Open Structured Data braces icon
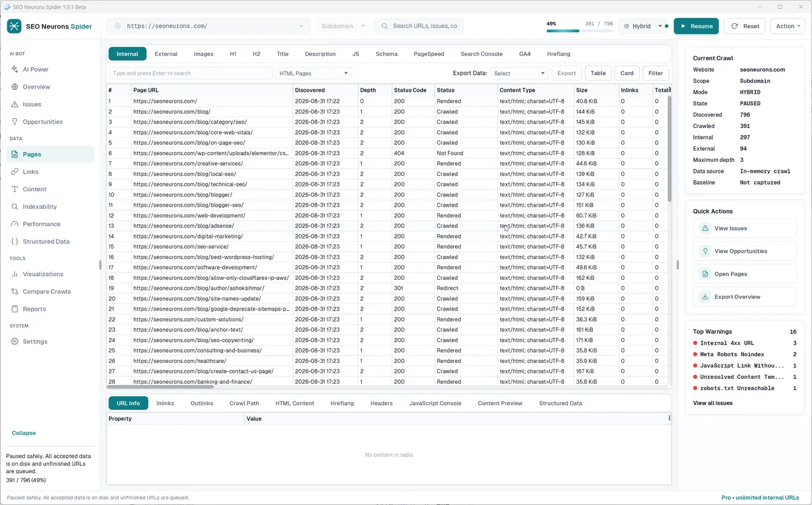This screenshot has width=812, height=505. [x=15, y=242]
